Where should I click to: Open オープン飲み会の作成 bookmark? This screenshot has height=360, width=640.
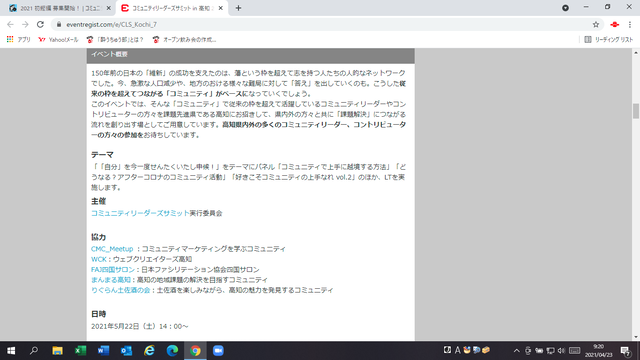[184, 40]
